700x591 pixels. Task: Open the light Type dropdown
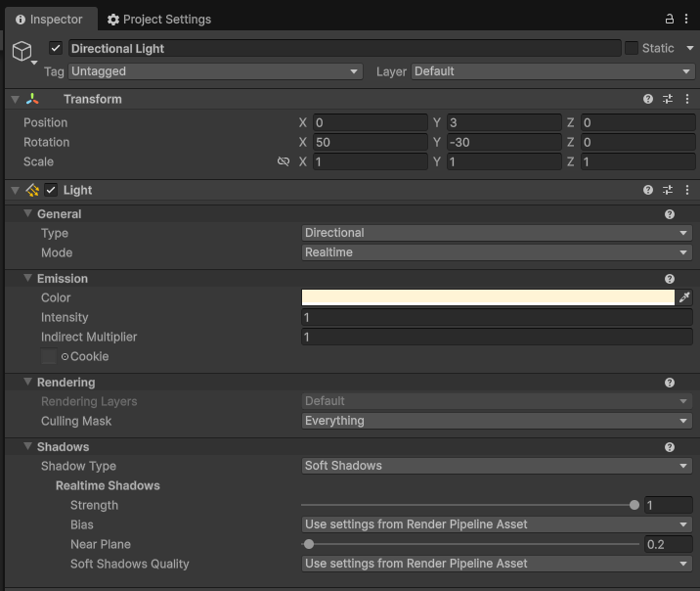pos(497,233)
